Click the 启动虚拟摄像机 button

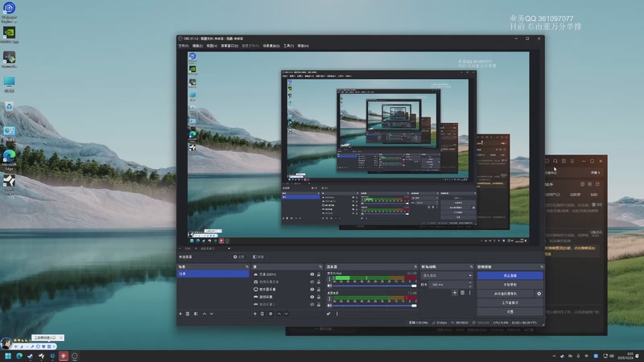pyautogui.click(x=506, y=294)
